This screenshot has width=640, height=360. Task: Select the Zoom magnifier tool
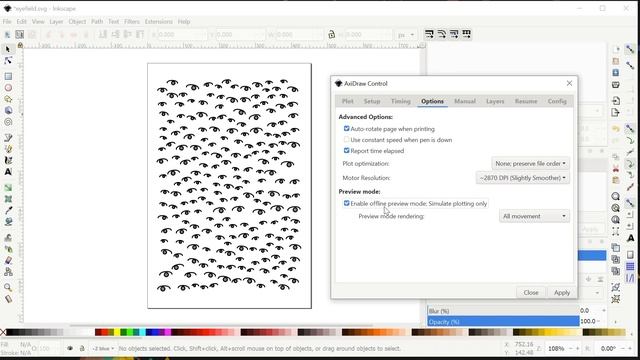(x=8, y=287)
